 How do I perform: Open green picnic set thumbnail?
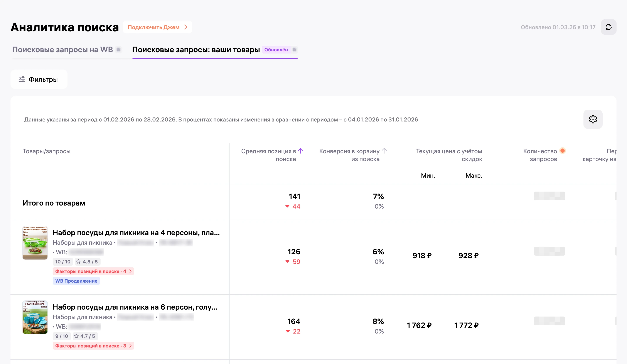[x=35, y=243]
